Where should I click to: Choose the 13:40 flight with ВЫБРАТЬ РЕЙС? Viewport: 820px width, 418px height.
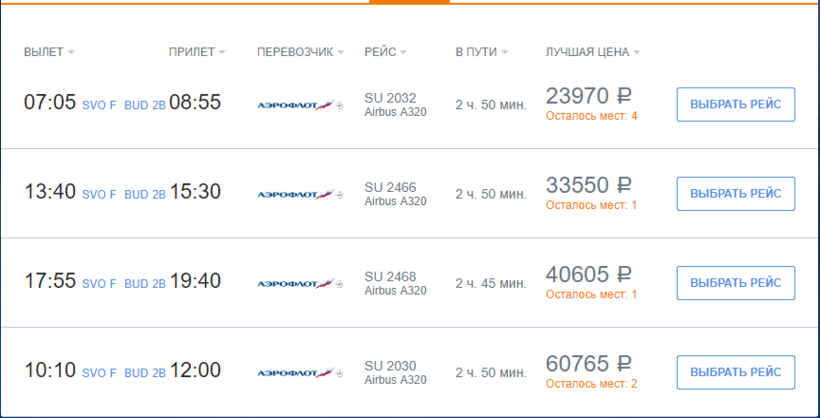click(736, 194)
